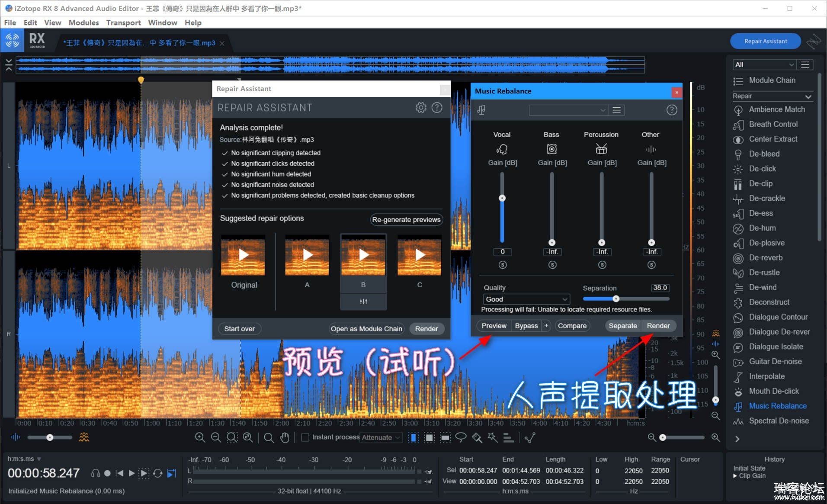Click the Start over button
Viewport: 827px width, 504px height.
pos(239,329)
